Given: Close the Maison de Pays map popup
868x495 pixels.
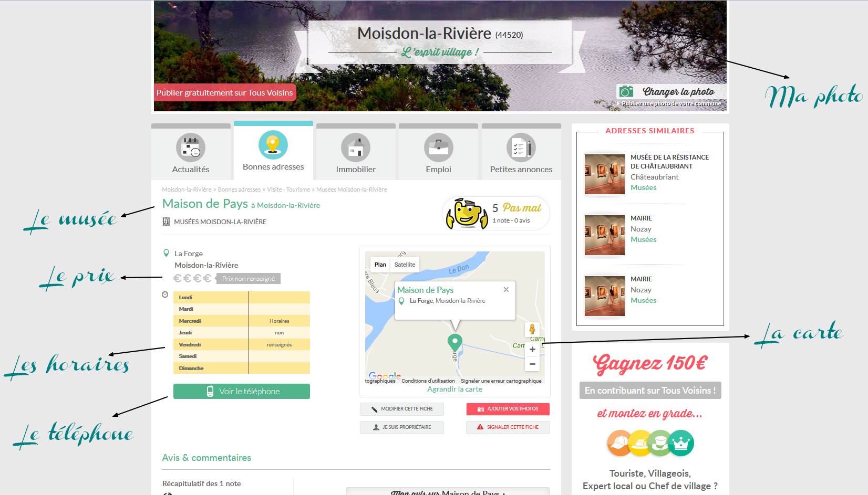Looking at the screenshot, I should point(506,289).
